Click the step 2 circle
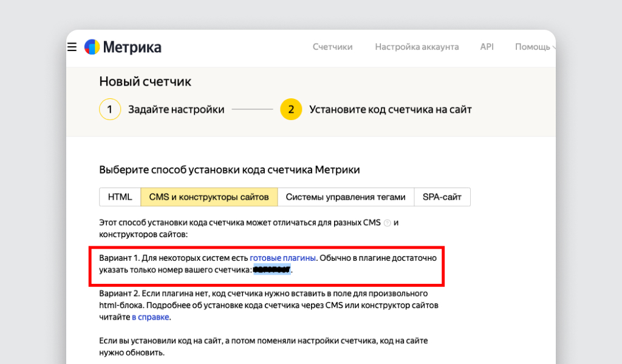The height and width of the screenshot is (364, 622). coord(291,109)
